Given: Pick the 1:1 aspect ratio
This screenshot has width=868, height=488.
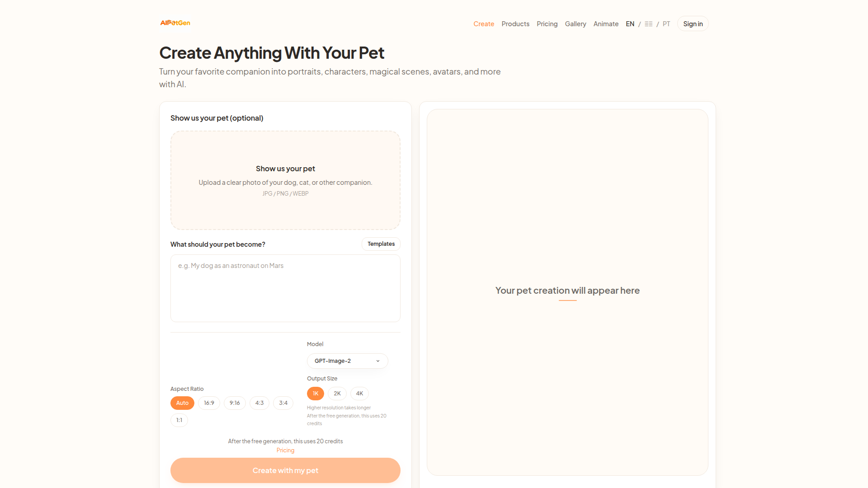Looking at the screenshot, I should pyautogui.click(x=179, y=420).
